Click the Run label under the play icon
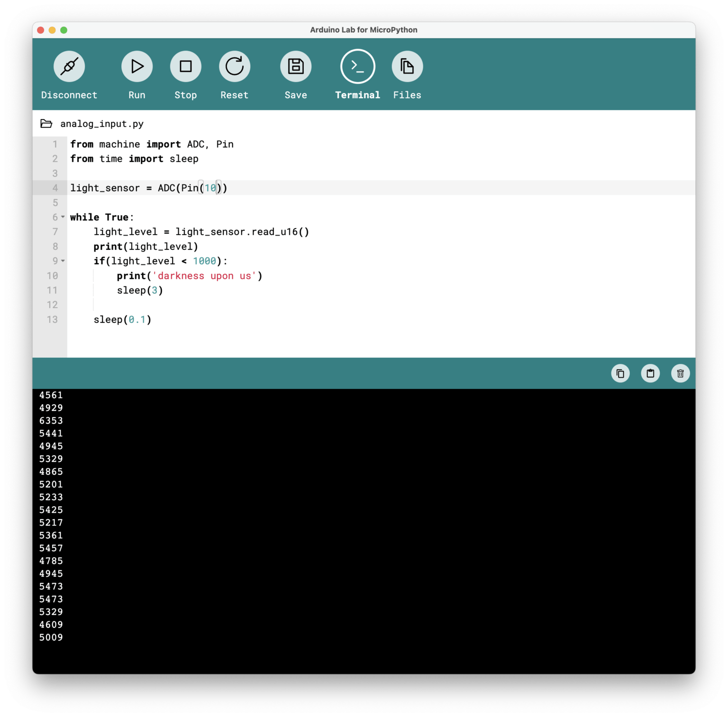This screenshot has height=717, width=728. 136,95
